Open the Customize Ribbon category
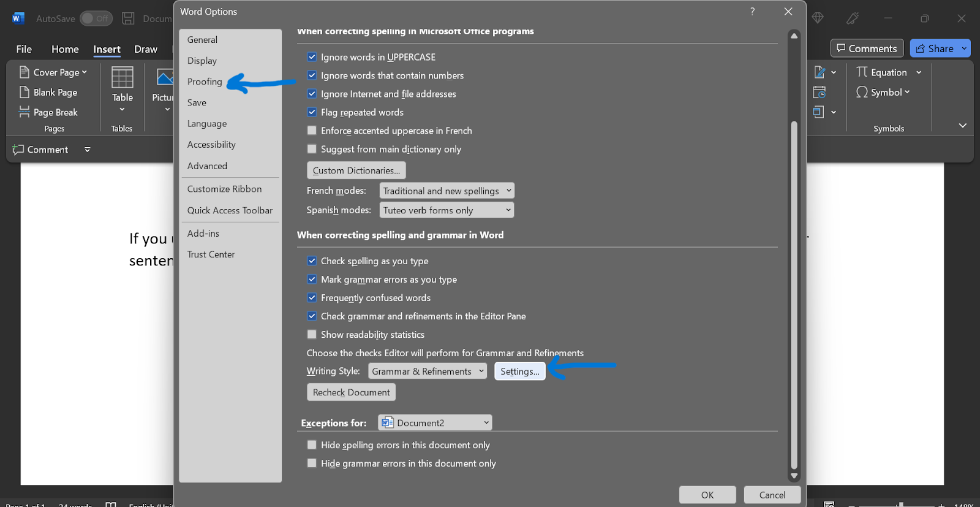Viewport: 980px width, 507px height. (x=230, y=189)
